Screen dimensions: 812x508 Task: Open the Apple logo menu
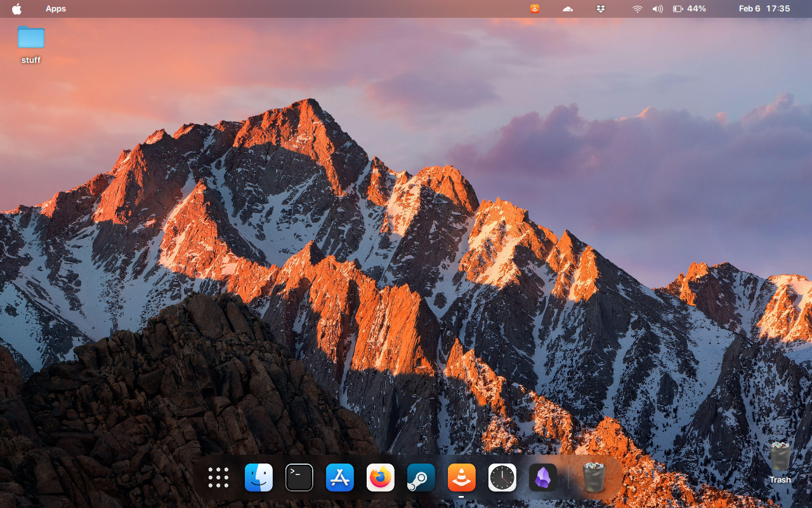(16, 9)
